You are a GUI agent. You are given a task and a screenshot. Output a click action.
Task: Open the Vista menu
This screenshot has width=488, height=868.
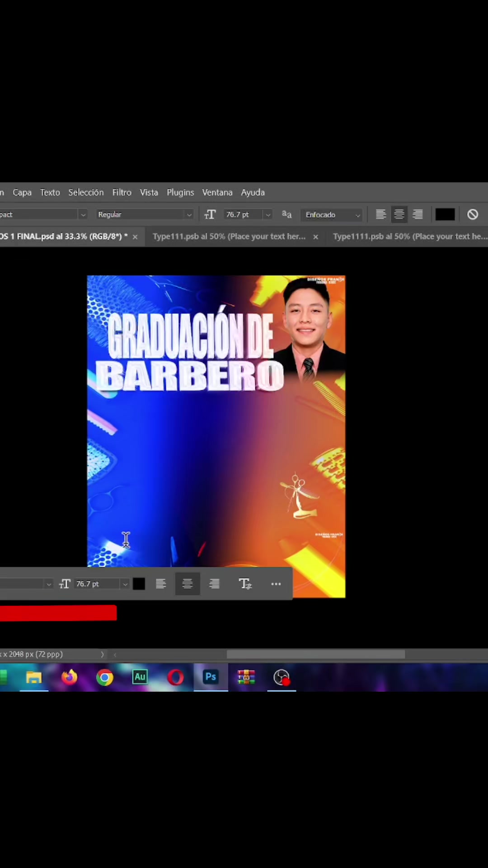click(x=149, y=192)
